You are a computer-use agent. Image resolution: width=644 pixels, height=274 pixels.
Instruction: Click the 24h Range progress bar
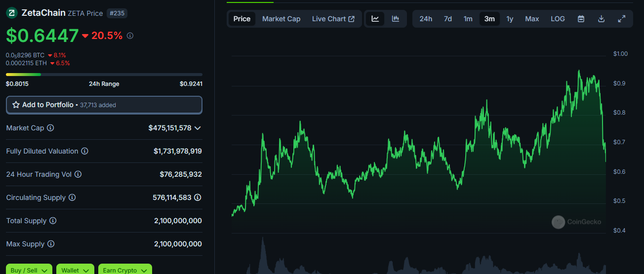104,75
